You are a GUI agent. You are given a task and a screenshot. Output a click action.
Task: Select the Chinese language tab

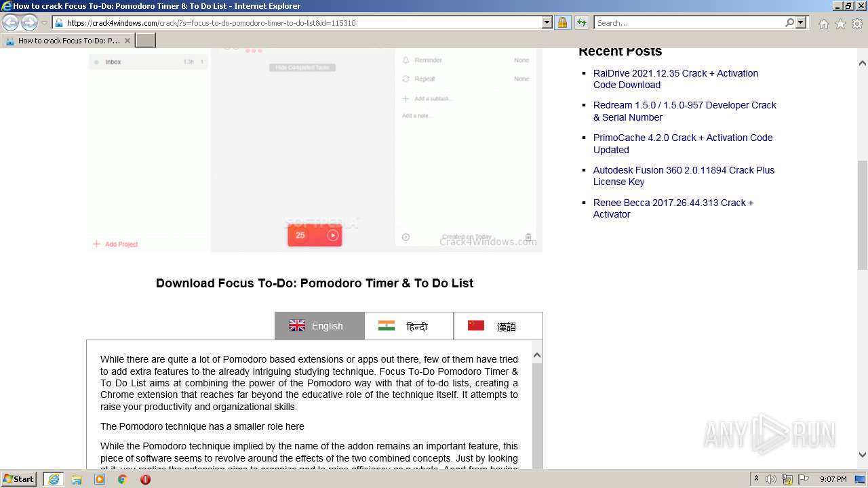(498, 326)
